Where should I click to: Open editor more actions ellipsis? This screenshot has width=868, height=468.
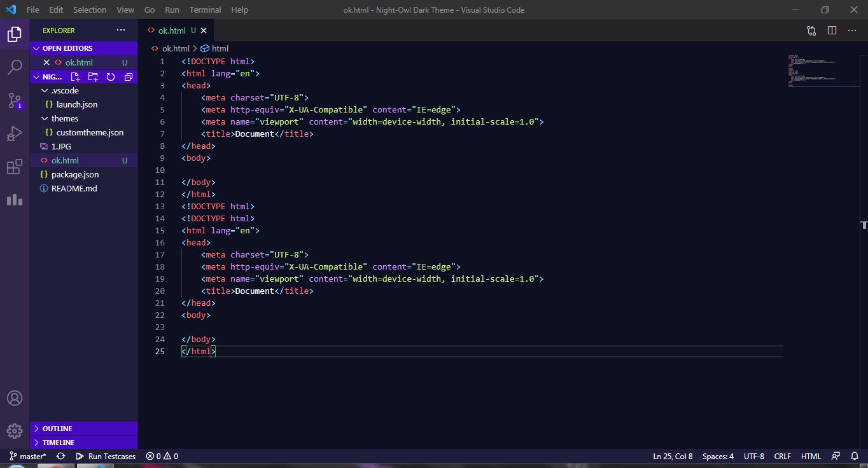click(x=853, y=31)
